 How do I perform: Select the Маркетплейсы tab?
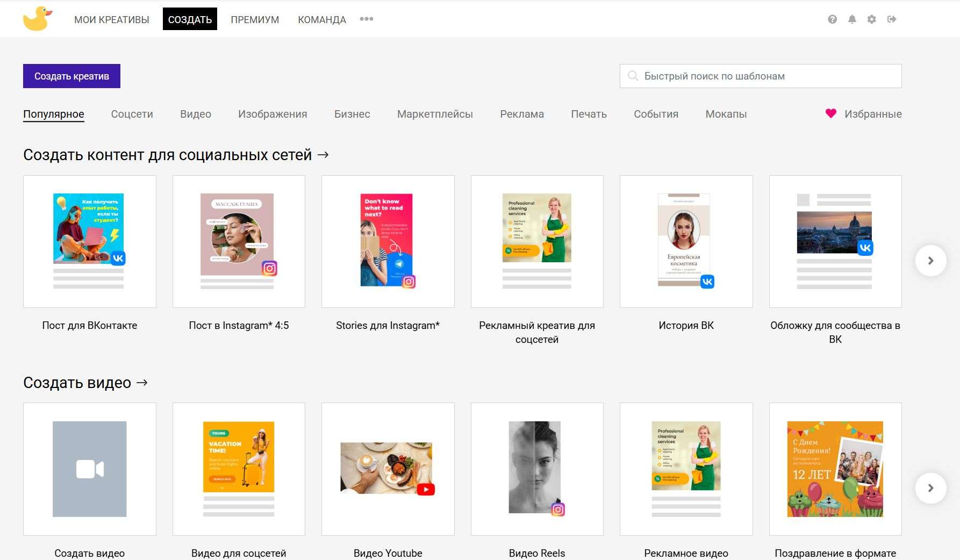click(x=435, y=114)
